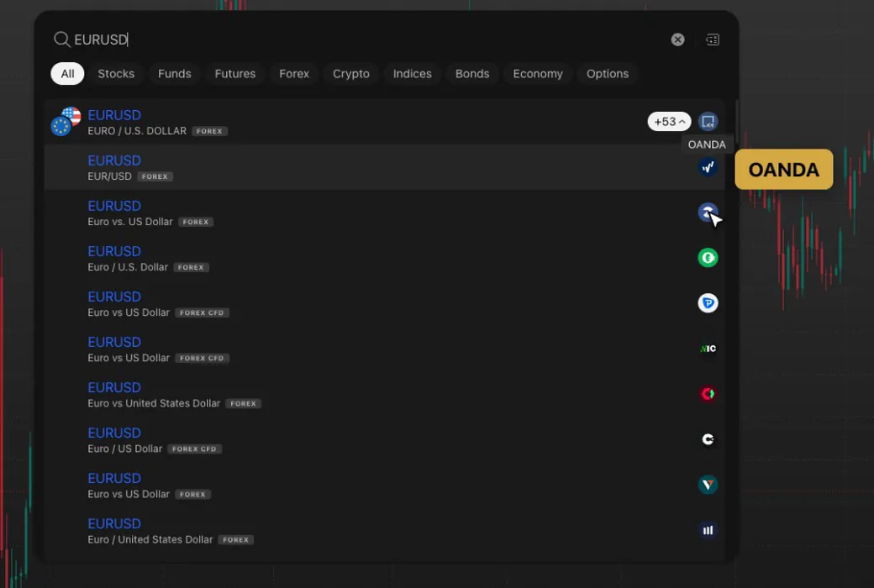Clear the EURUSD search text

(x=678, y=39)
